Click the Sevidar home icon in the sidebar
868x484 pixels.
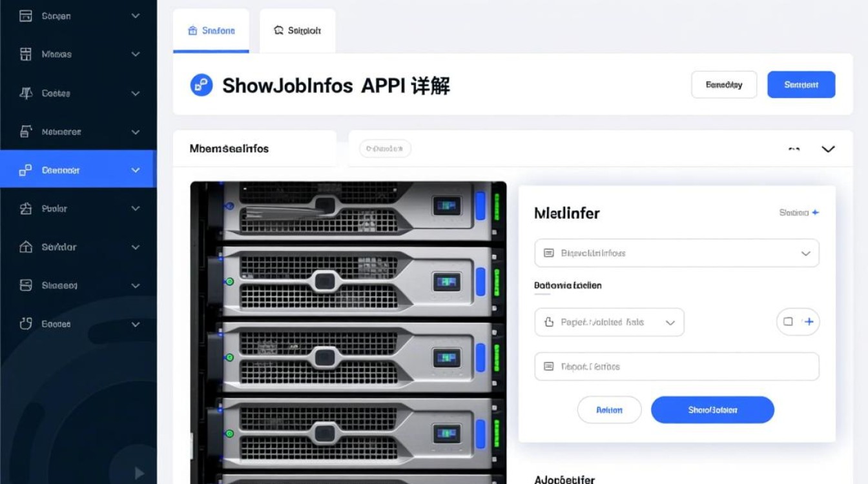pyautogui.click(x=26, y=247)
